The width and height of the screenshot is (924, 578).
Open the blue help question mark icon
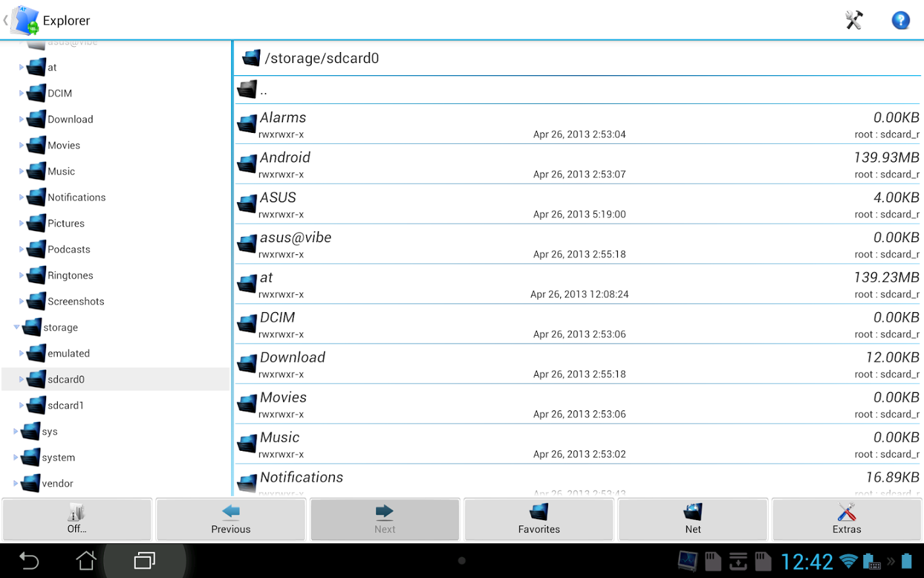tap(900, 20)
